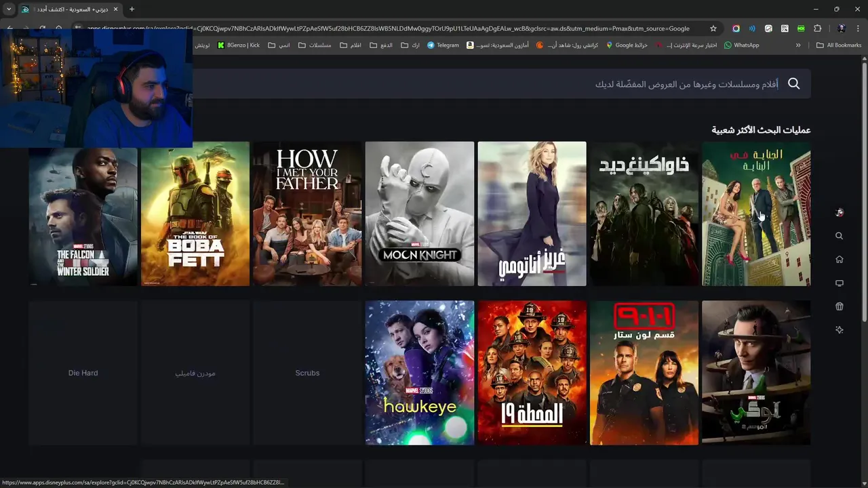Viewport: 868px width, 488px height.
Task: Open the افلام bookmarks folder
Action: coord(351,45)
